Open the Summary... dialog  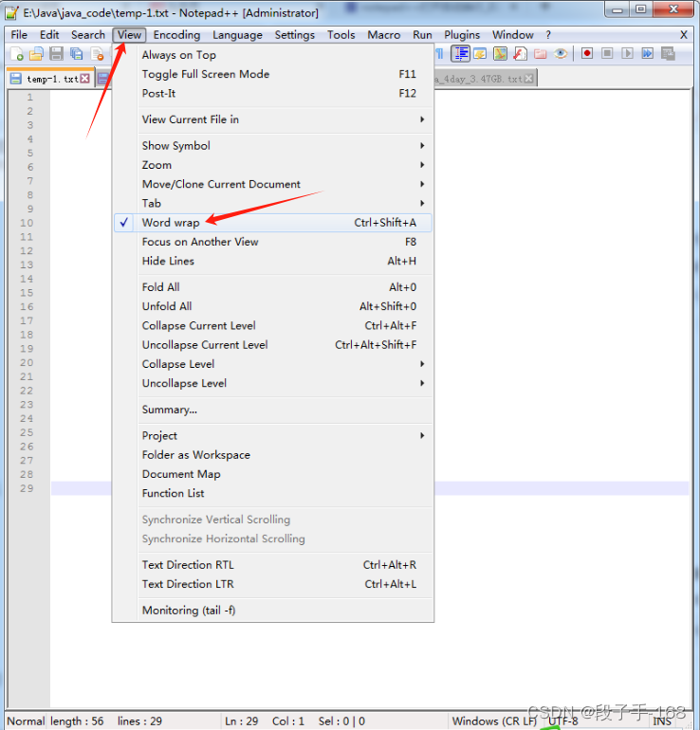(x=273, y=410)
